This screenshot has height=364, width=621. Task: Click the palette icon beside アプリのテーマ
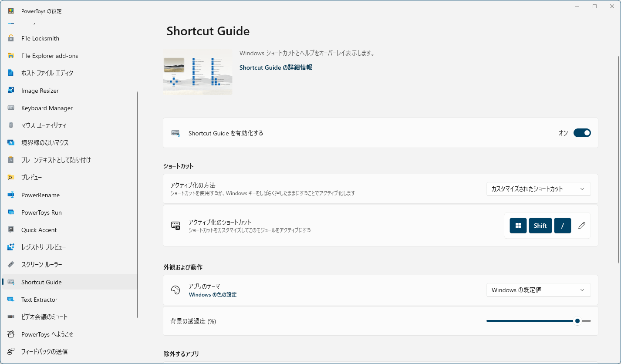pos(175,290)
